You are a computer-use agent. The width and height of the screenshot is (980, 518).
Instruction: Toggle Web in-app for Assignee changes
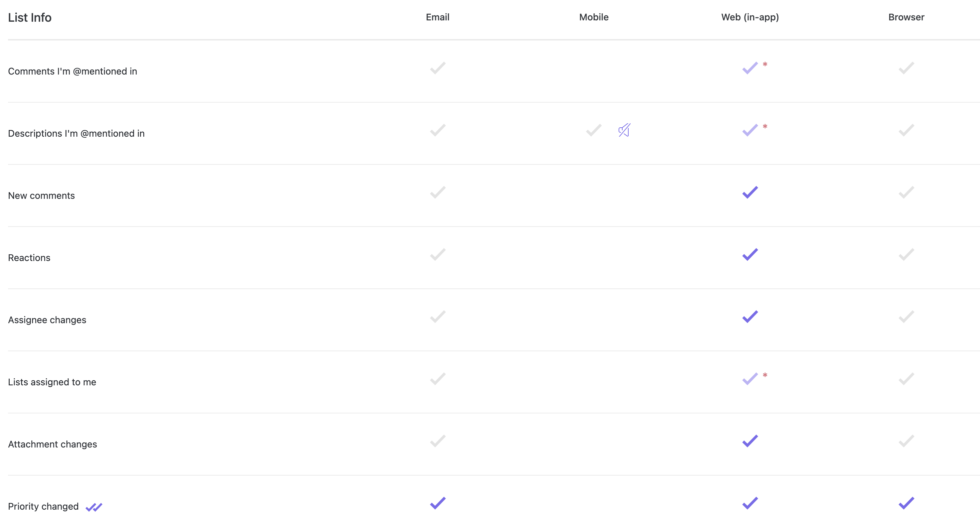pyautogui.click(x=750, y=317)
